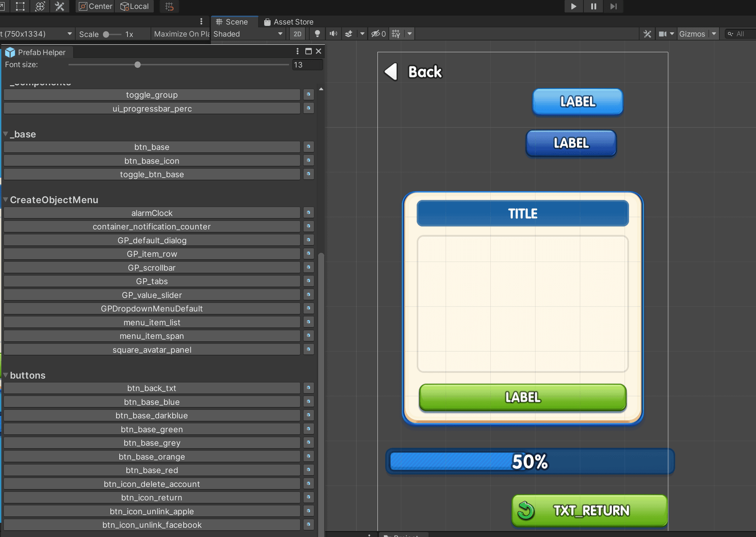Toggle scene effects layers icon

[349, 34]
